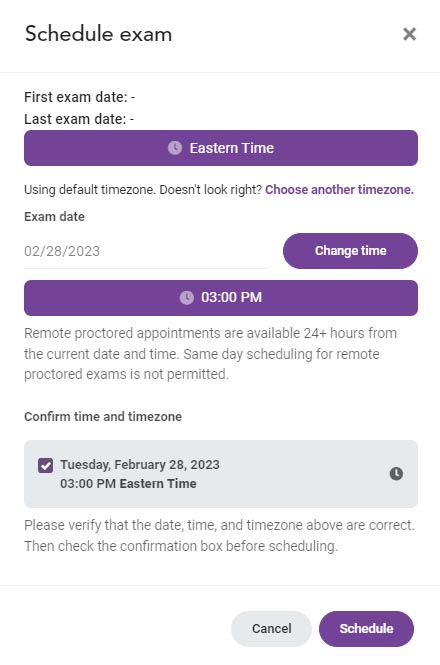Click the clock icon in the confirmation card
This screenshot has width=440, height=665.
tap(396, 473)
